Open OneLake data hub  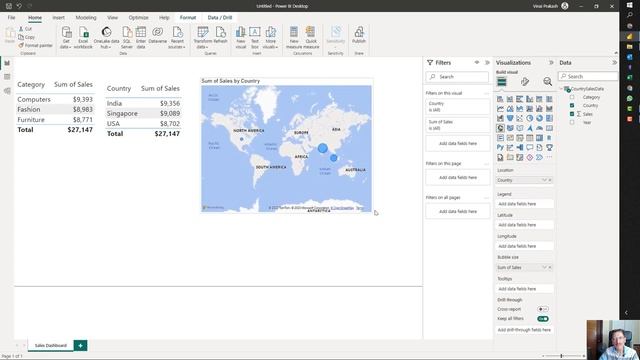pos(106,38)
